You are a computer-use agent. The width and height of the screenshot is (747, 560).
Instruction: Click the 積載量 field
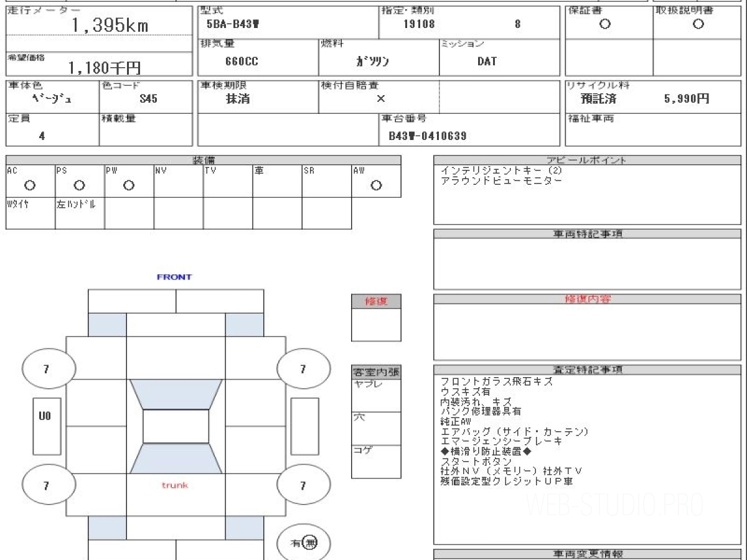(x=146, y=130)
